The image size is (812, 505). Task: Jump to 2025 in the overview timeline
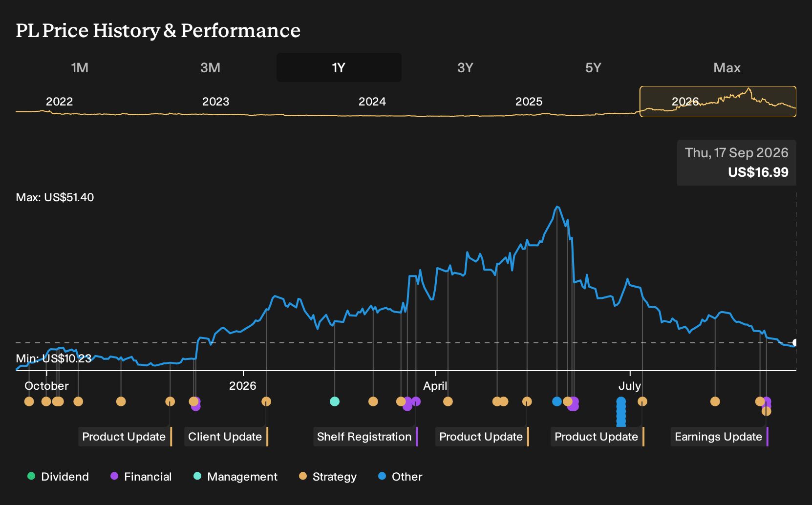tap(529, 102)
